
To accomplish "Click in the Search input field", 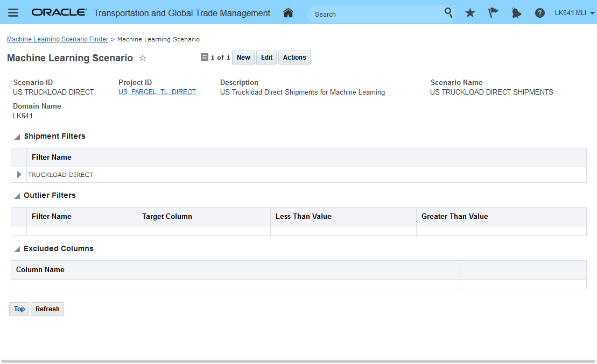I will (x=377, y=14).
